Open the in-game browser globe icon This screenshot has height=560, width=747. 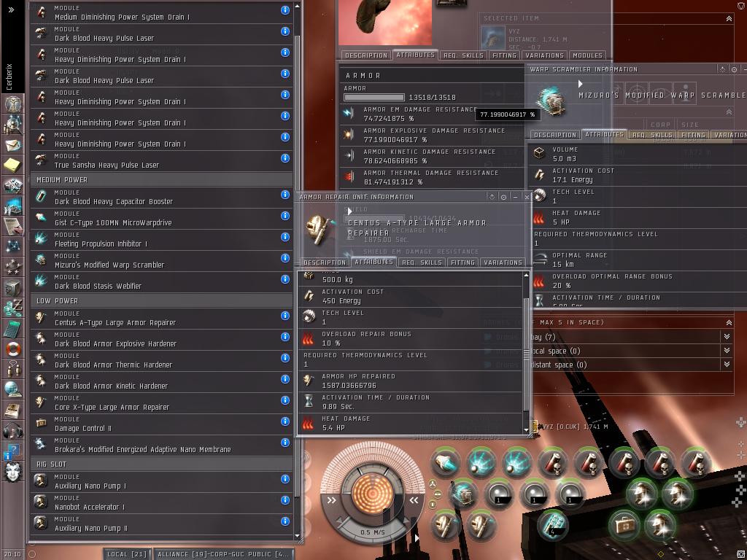13,389
